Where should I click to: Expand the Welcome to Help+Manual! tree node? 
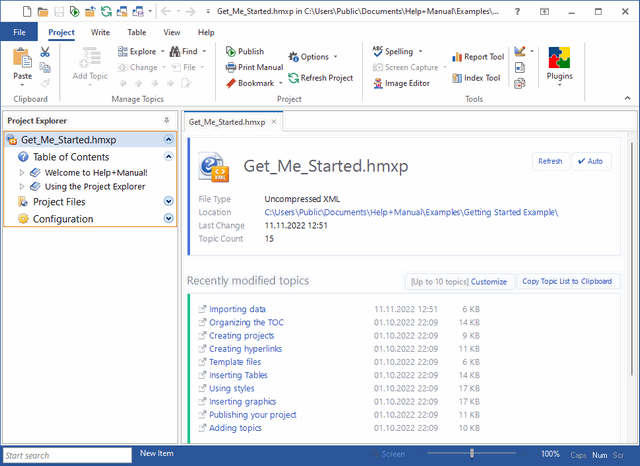pos(22,173)
